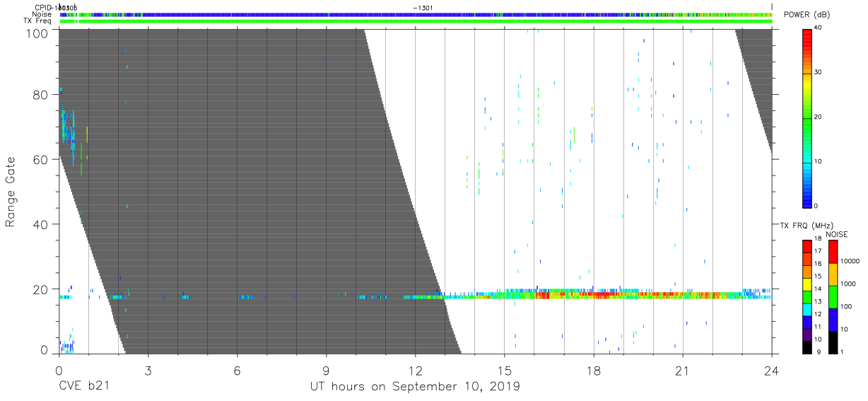Click the 'NOISE' legend title
This screenshot has height=401, width=868.
pyautogui.click(x=836, y=234)
